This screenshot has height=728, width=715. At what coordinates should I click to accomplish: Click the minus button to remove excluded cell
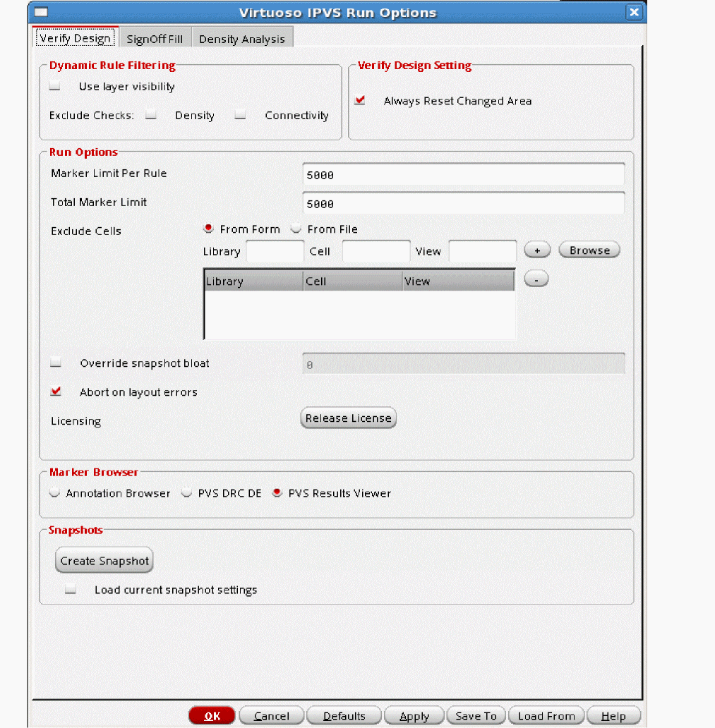tap(536, 280)
